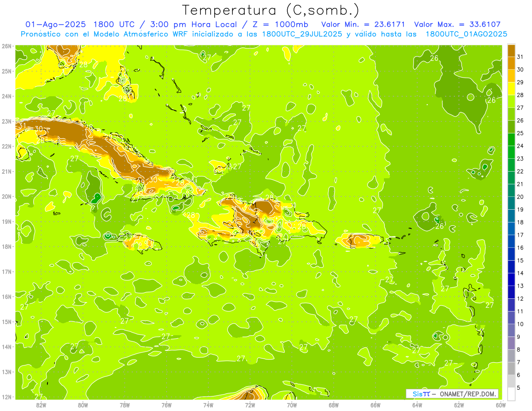This screenshot has height=411, width=532.
Task: Click the white swatch below legend value 5
Action: tap(511, 394)
